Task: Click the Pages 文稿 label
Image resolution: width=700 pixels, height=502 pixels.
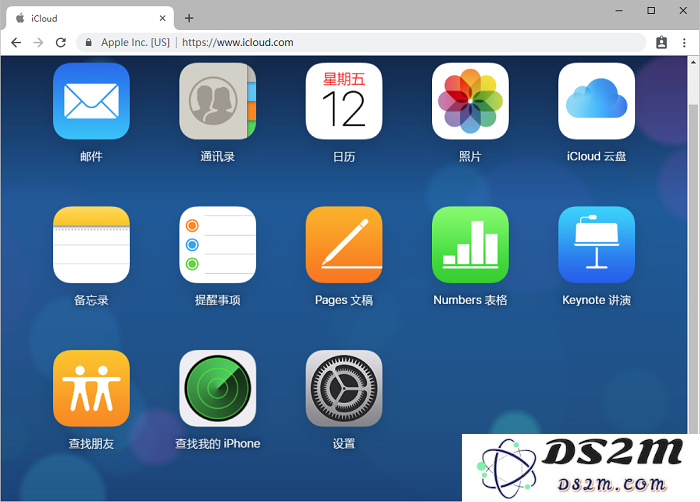Action: [344, 300]
